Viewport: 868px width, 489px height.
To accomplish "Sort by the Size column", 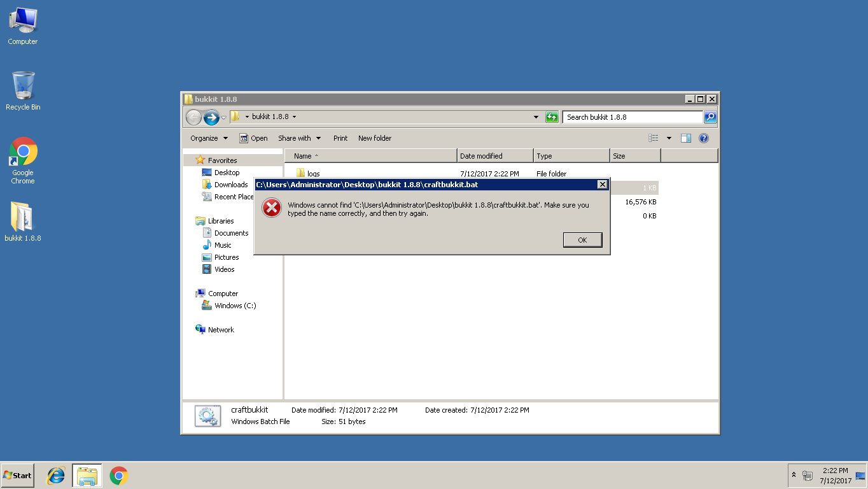I will [635, 156].
